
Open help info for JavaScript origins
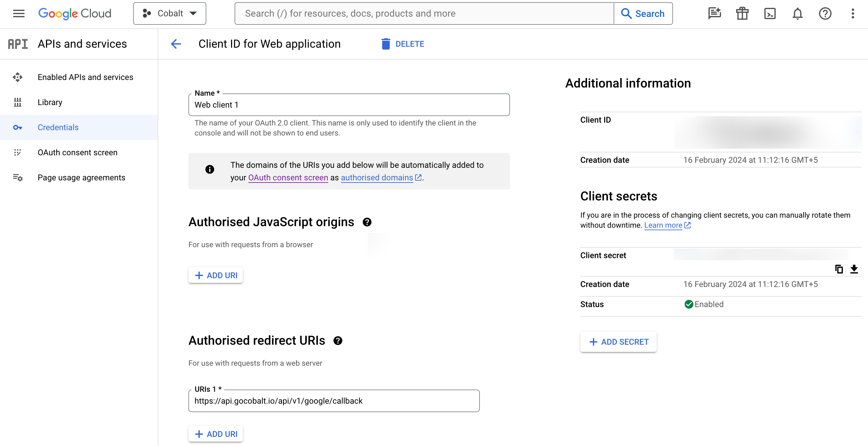[x=367, y=222]
